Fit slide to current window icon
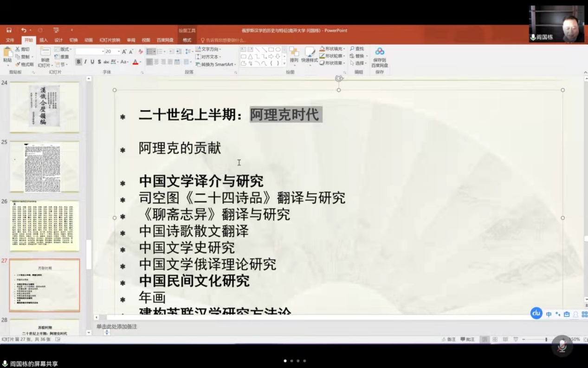This screenshot has width=588, height=368. click(x=585, y=340)
